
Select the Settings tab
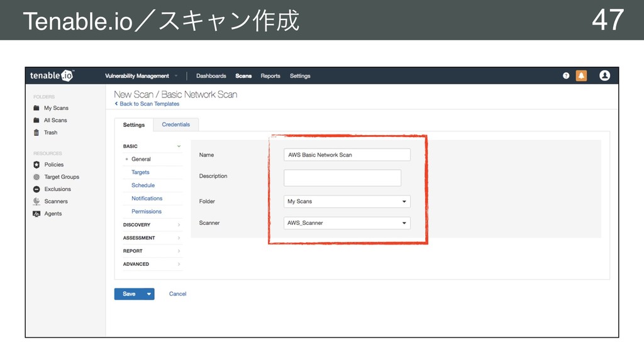(x=134, y=125)
